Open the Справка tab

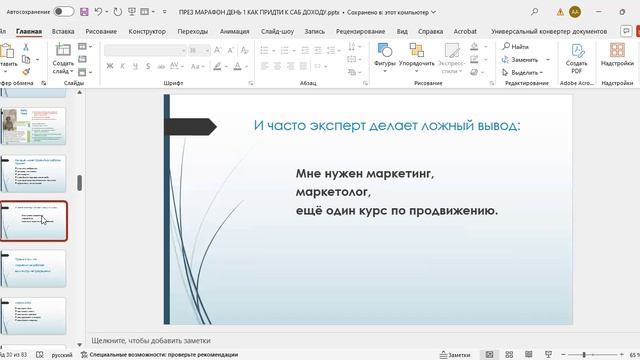pos(430,31)
